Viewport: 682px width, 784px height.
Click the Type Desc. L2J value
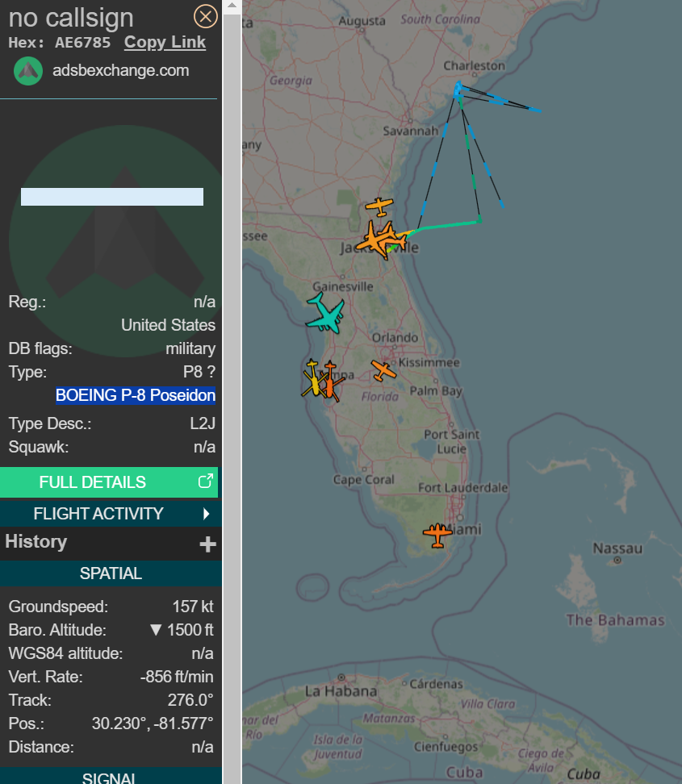pos(203,423)
